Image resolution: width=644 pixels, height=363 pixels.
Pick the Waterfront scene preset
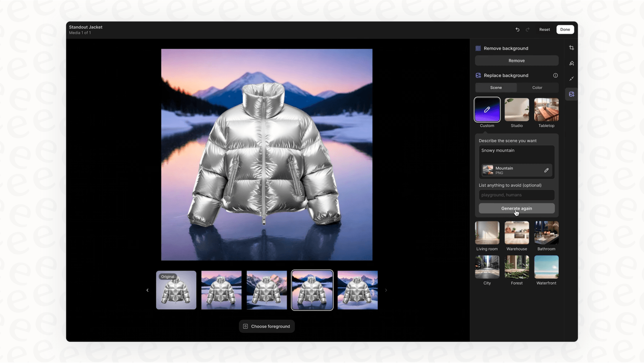[x=546, y=267]
